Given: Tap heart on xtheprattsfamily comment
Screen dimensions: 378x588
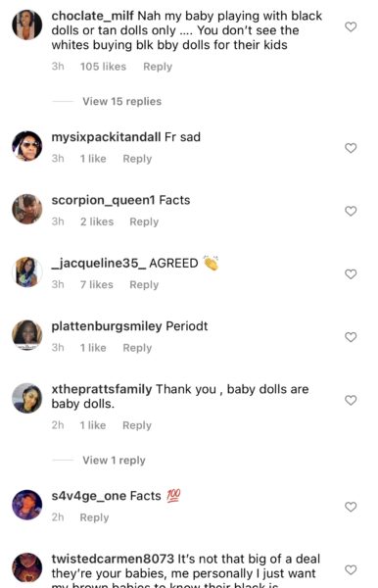Looking at the screenshot, I should [x=351, y=400].
